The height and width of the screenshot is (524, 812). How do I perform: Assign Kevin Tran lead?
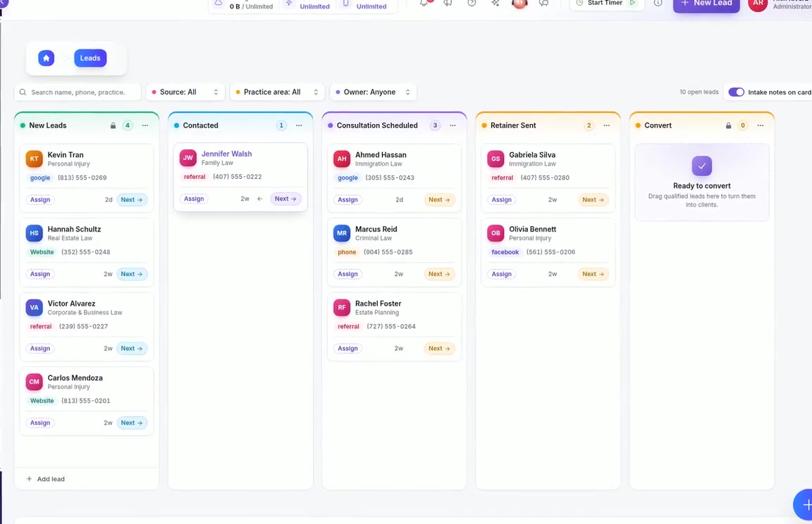[40, 199]
